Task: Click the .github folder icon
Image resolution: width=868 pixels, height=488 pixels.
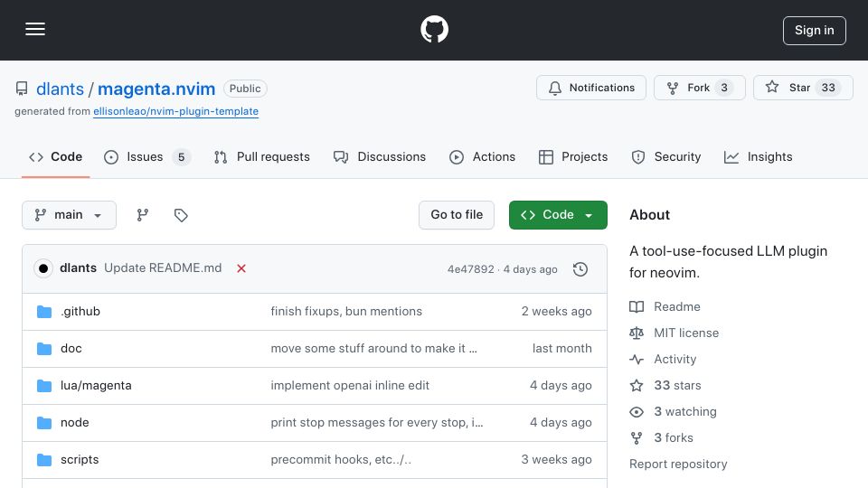Action: pyautogui.click(x=44, y=312)
